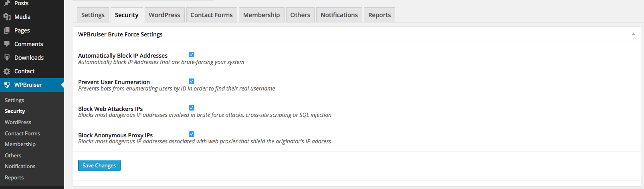Viewport: 644px width, 189px height.
Task: Select the Notifications tab
Action: (x=339, y=15)
